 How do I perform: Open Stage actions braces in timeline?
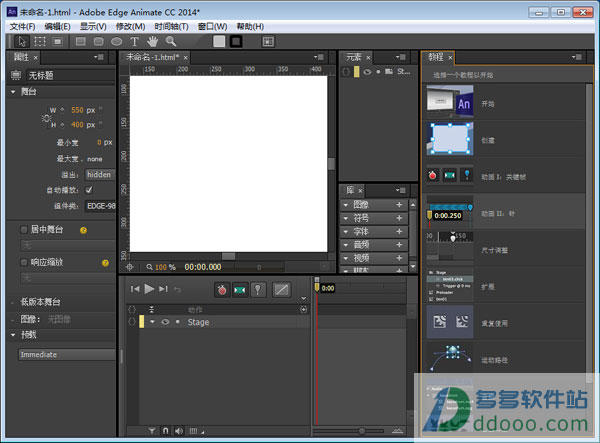click(132, 322)
